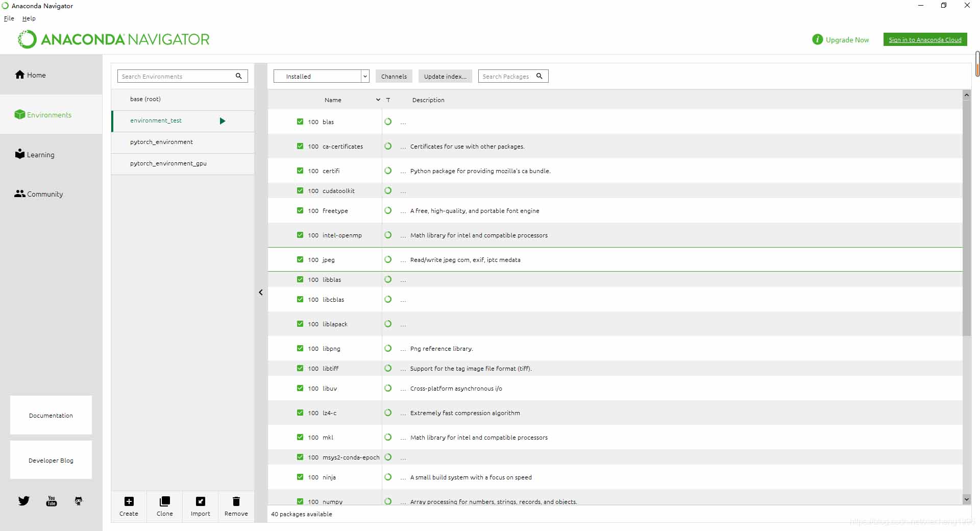Toggle the ca-certificates package checkbox
This screenshot has height=531, width=980.
(300, 146)
